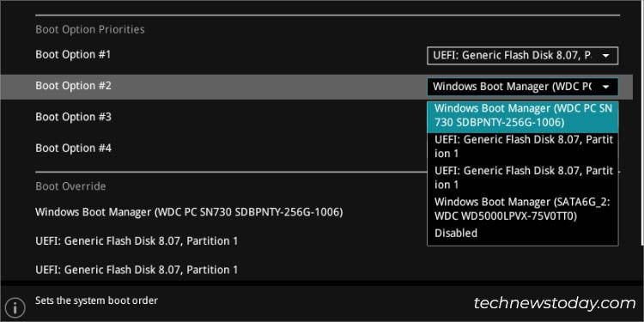Image resolution: width=644 pixels, height=322 pixels.
Task: Click the Boot Option #2 dropdown arrow
Action: [x=606, y=87]
